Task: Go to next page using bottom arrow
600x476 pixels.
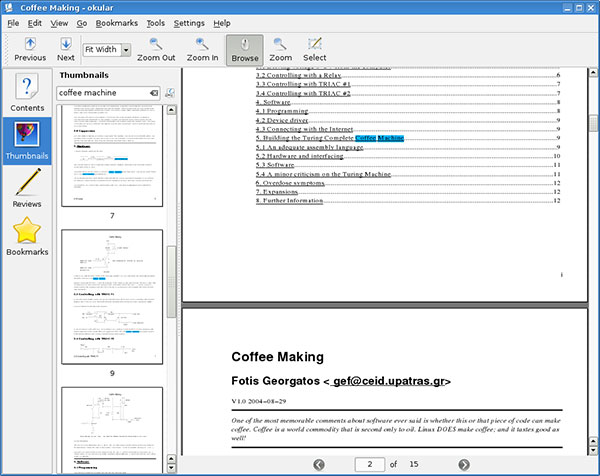Action: [464, 465]
